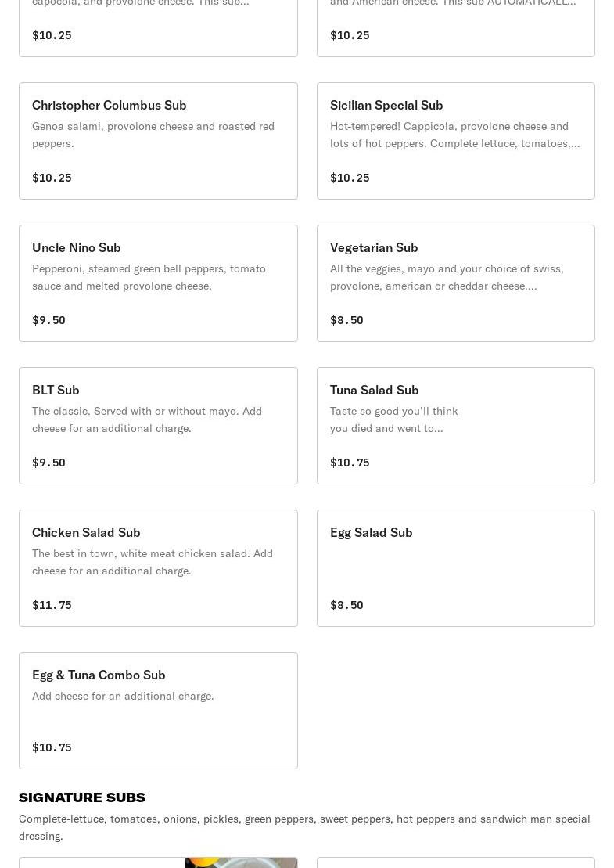
Task: Choose the Vegetarian Sub menu item
Action: 455,283
